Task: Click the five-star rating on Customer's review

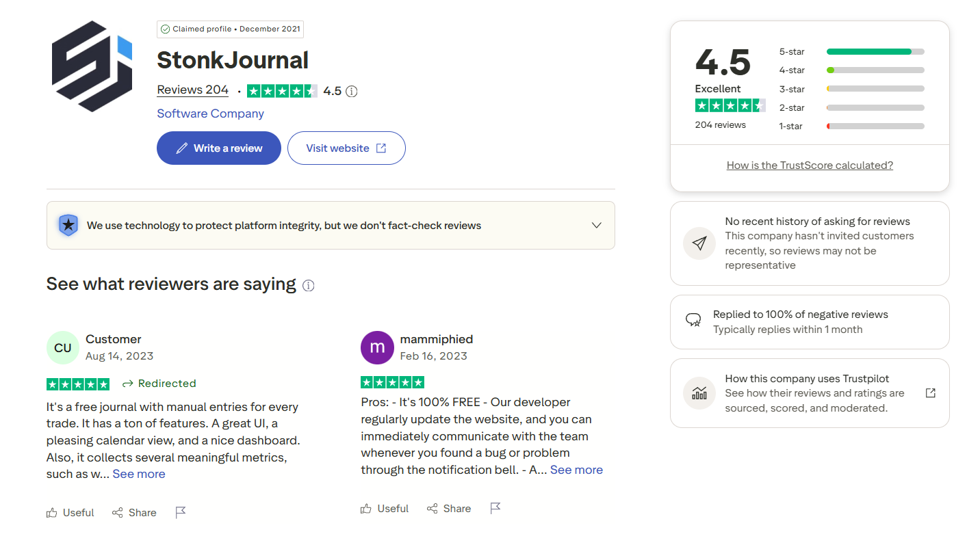Action: [78, 384]
